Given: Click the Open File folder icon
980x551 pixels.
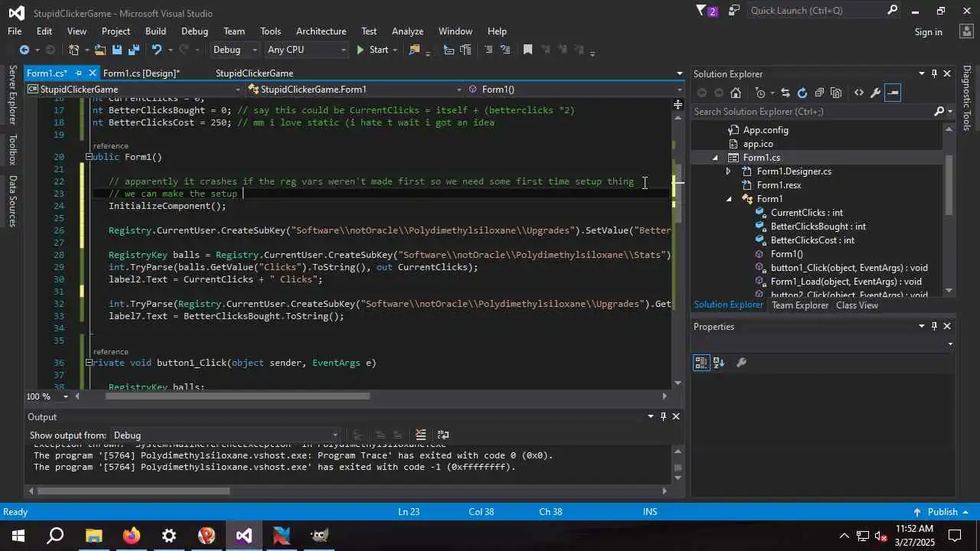Looking at the screenshot, I should [100, 50].
